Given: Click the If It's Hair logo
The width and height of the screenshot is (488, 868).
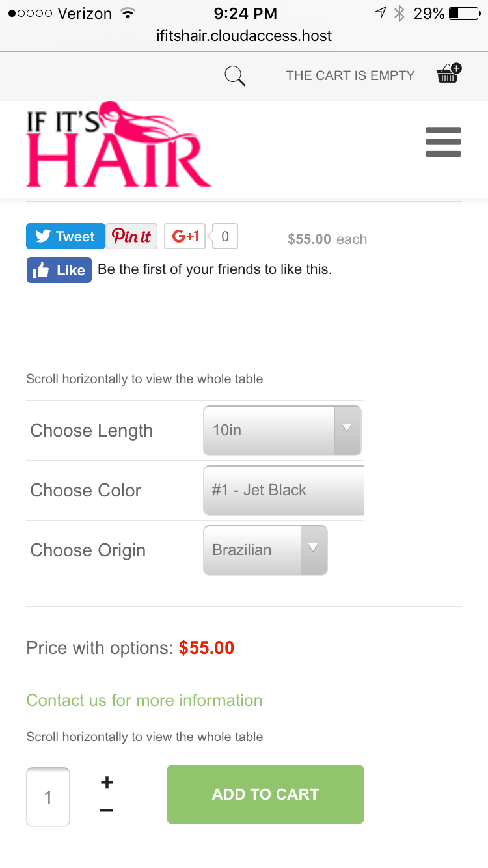Looking at the screenshot, I should (x=118, y=145).
